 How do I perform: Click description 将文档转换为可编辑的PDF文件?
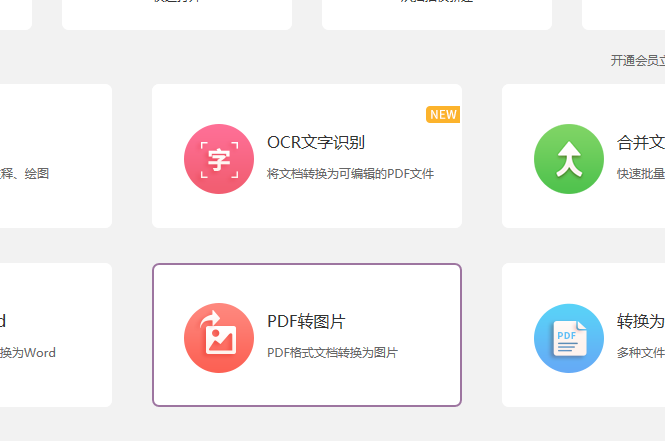[x=350, y=174]
